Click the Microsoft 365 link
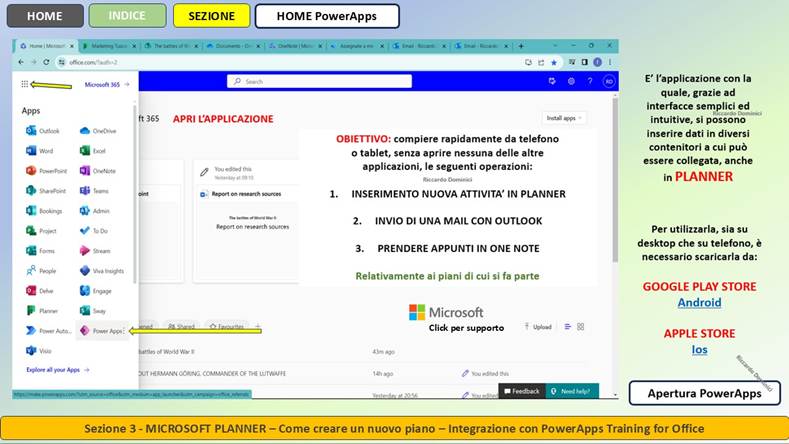Viewport: 789px width, 444px height. (x=107, y=85)
